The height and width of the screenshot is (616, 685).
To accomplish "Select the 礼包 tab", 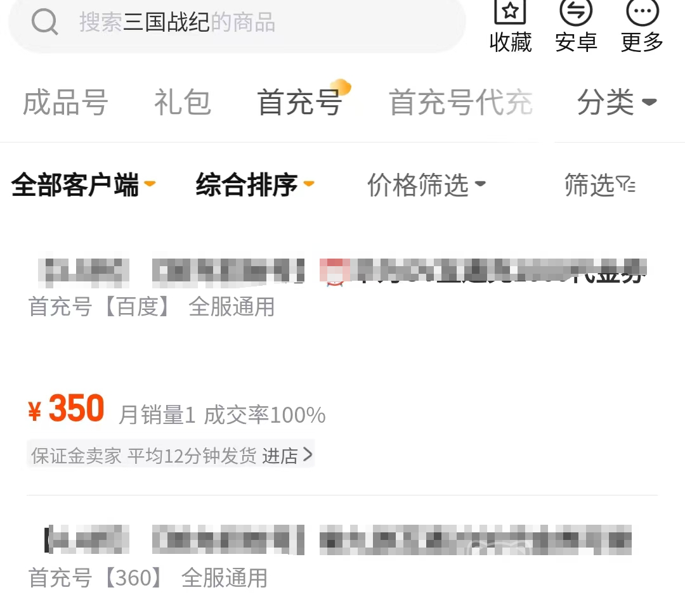I will [183, 102].
